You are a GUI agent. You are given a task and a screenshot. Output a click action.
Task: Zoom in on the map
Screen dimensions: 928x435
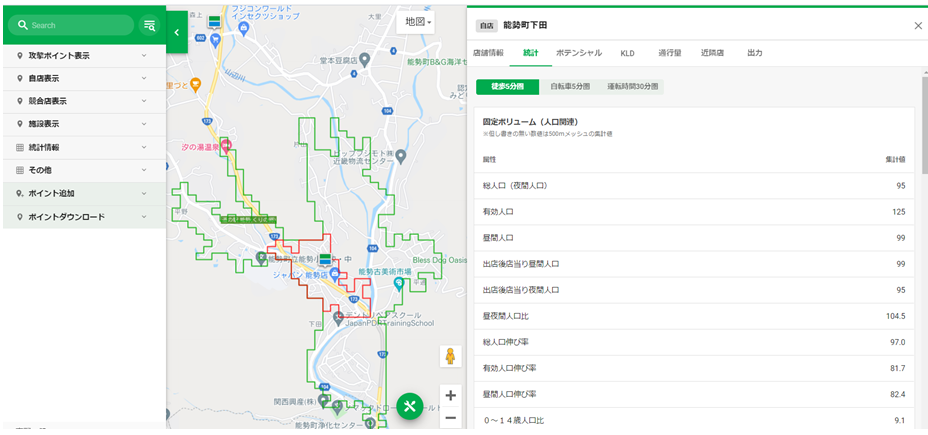pyautogui.click(x=450, y=395)
